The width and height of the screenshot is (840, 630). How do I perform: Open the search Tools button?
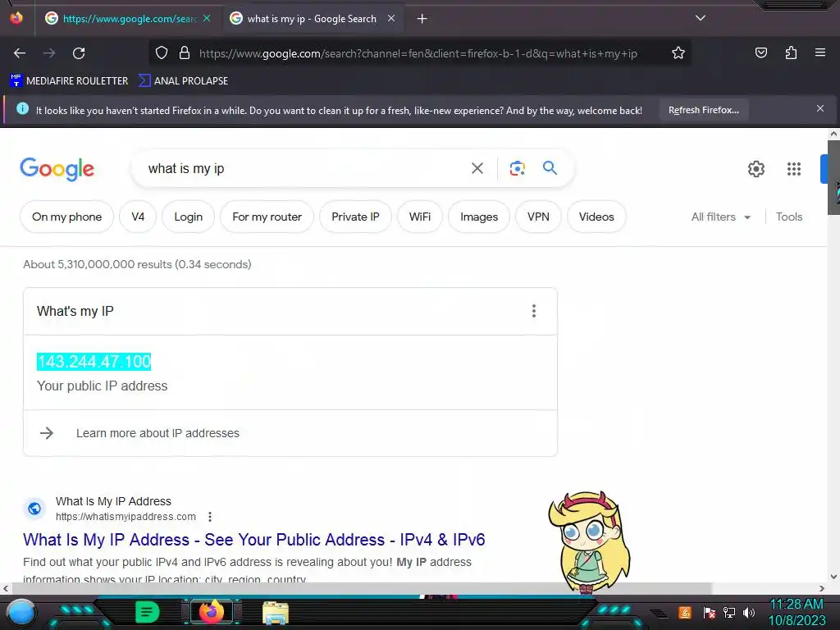[x=788, y=217]
